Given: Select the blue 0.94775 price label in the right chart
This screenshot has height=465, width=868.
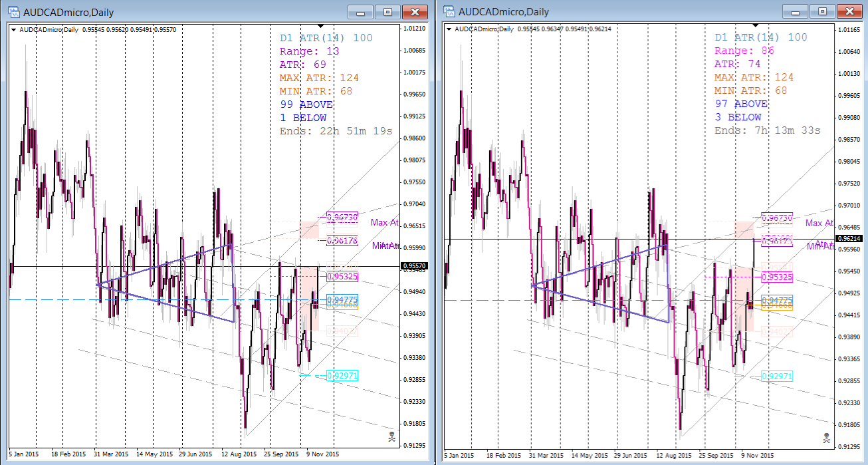Looking at the screenshot, I should point(776,300).
